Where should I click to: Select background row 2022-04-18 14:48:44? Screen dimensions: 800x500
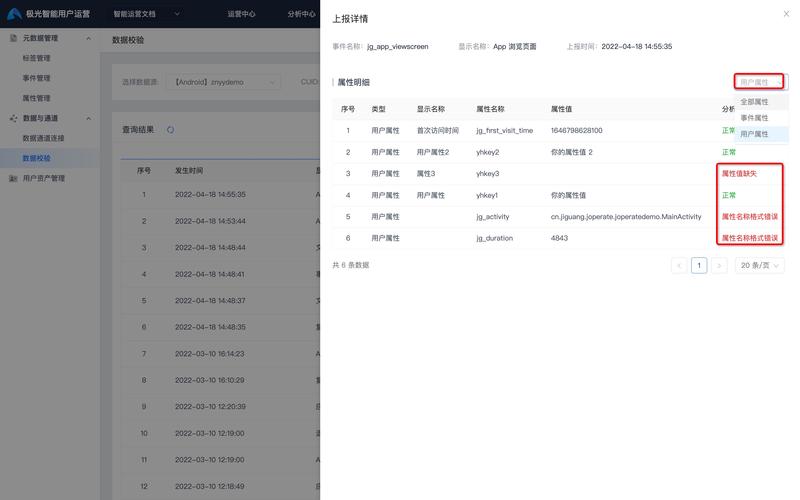pyautogui.click(x=220, y=248)
